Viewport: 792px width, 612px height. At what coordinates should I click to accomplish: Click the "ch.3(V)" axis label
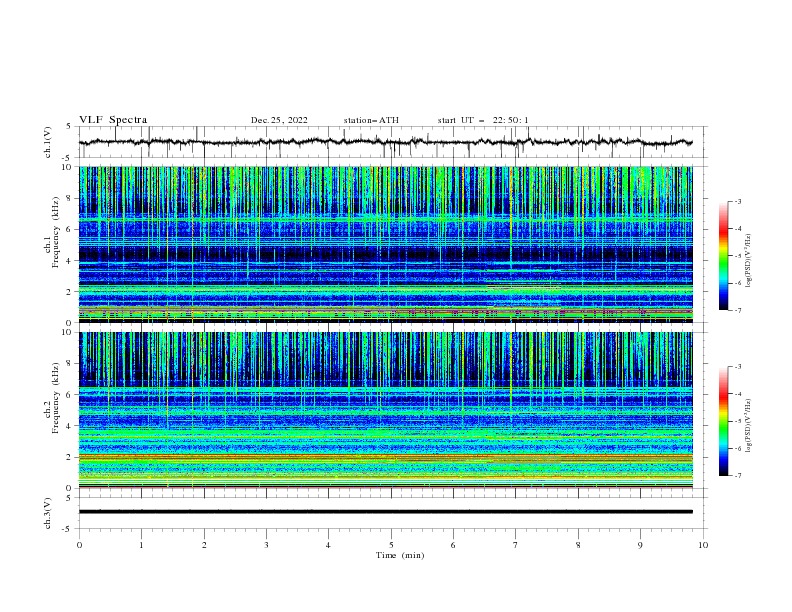pos(48,513)
